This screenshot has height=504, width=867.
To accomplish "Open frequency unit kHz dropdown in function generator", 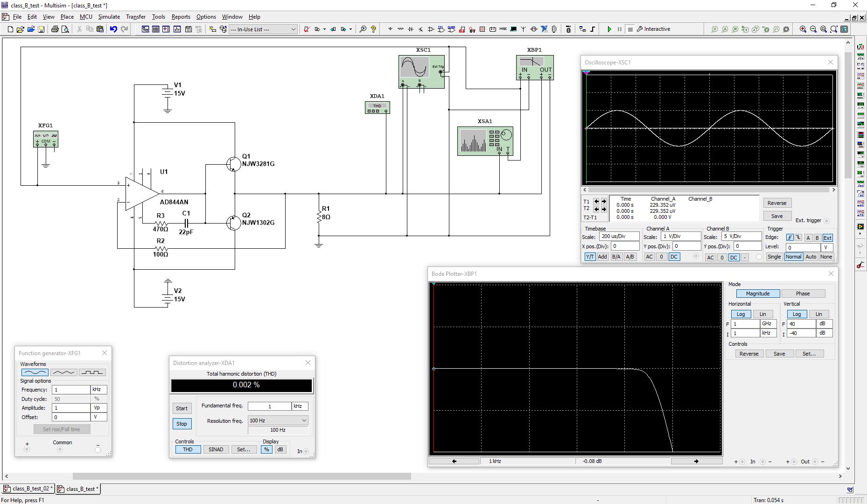I will (99, 389).
